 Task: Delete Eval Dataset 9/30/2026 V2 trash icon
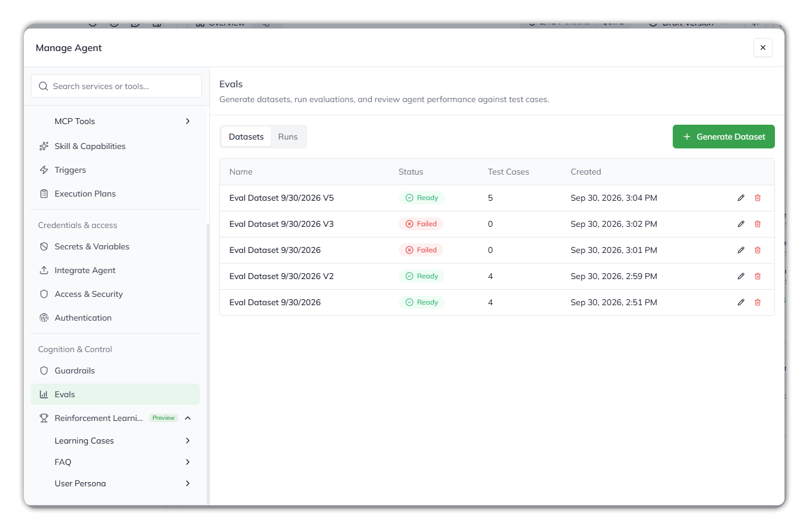tap(758, 276)
